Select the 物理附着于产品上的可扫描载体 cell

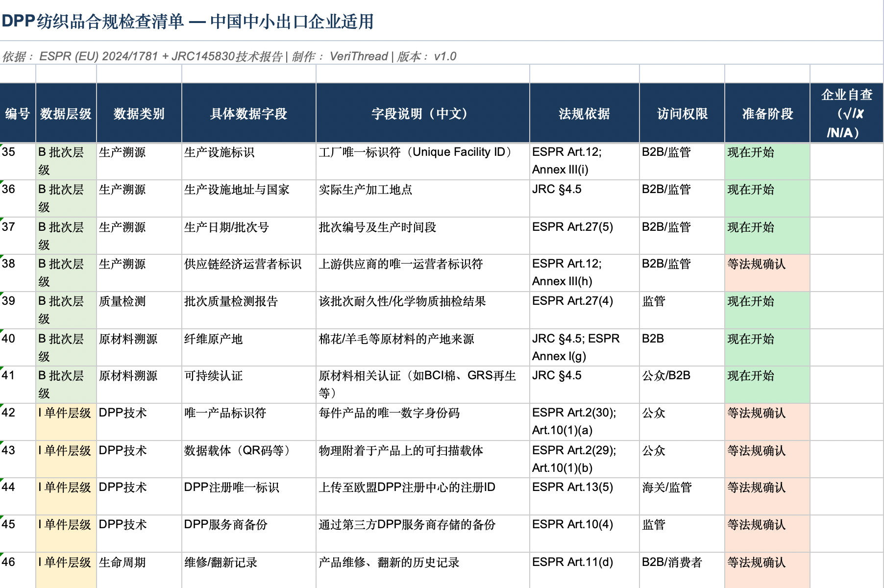click(x=423, y=459)
